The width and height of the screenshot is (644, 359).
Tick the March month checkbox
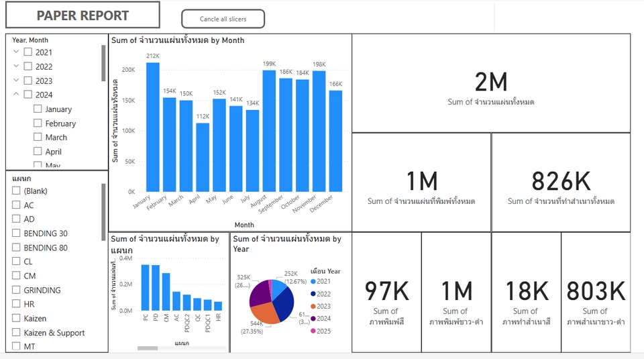(38, 137)
